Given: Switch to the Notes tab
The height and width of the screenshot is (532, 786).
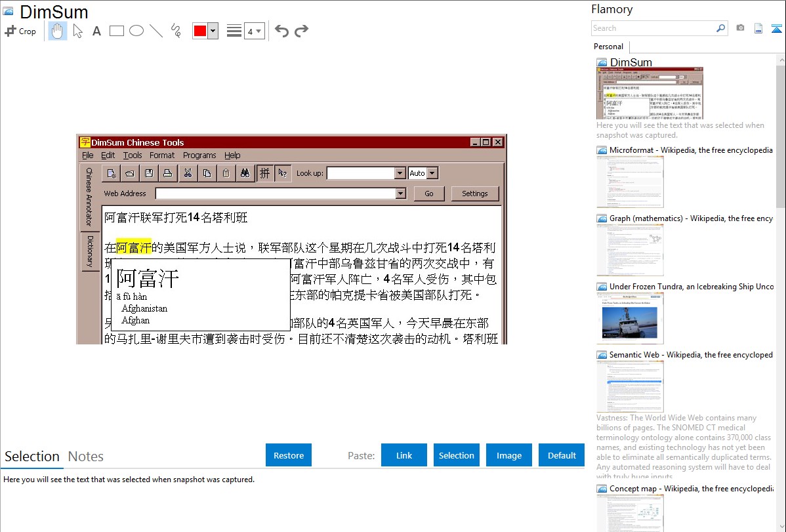Looking at the screenshot, I should (86, 457).
